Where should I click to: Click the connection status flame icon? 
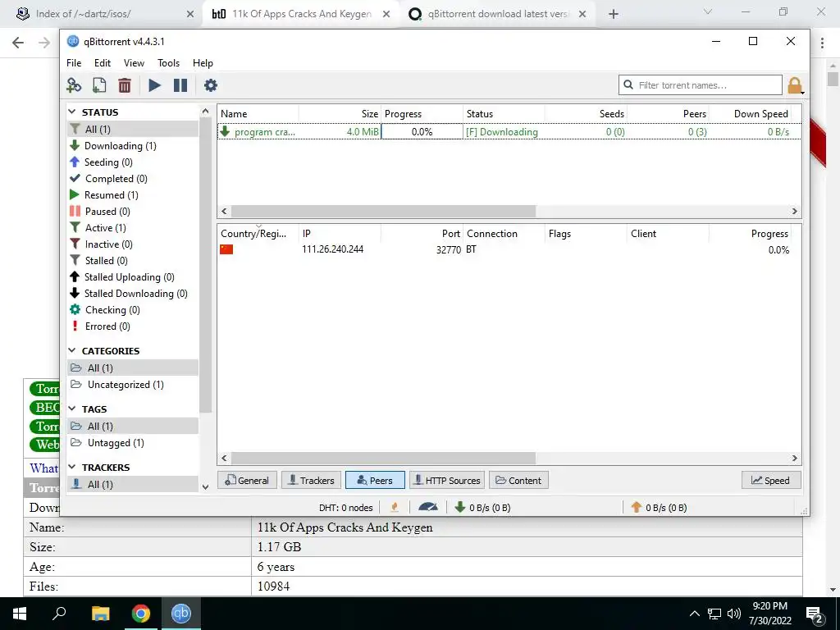click(395, 507)
